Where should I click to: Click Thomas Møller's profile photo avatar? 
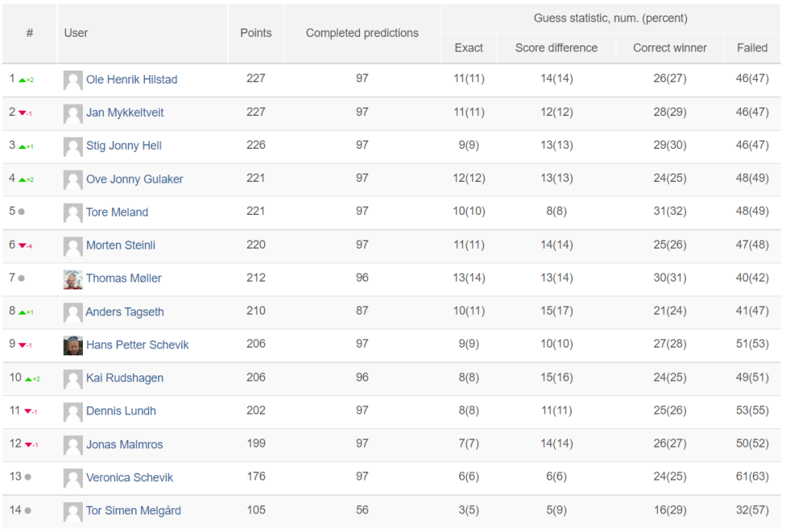coord(73,279)
